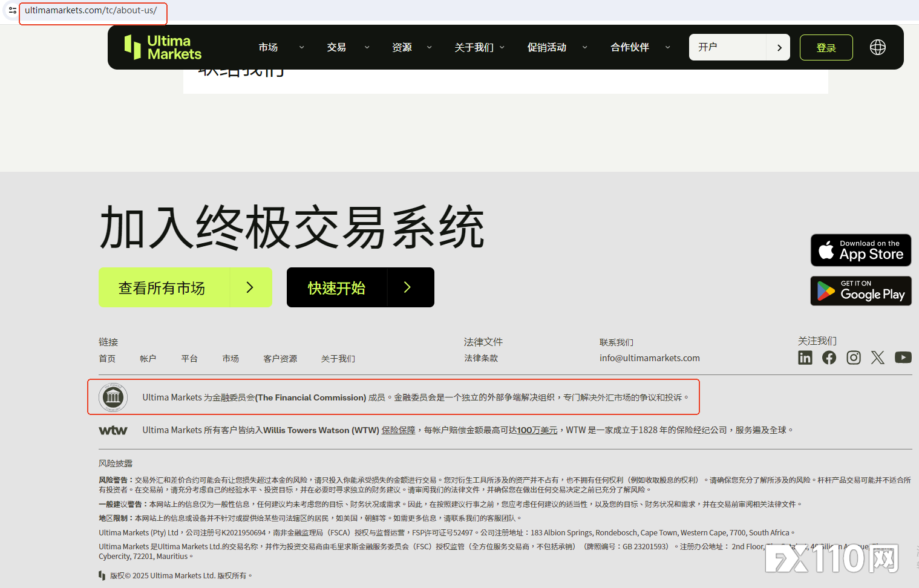Click the 查看所有市场 button
This screenshot has height=588, width=919.
coord(185,287)
